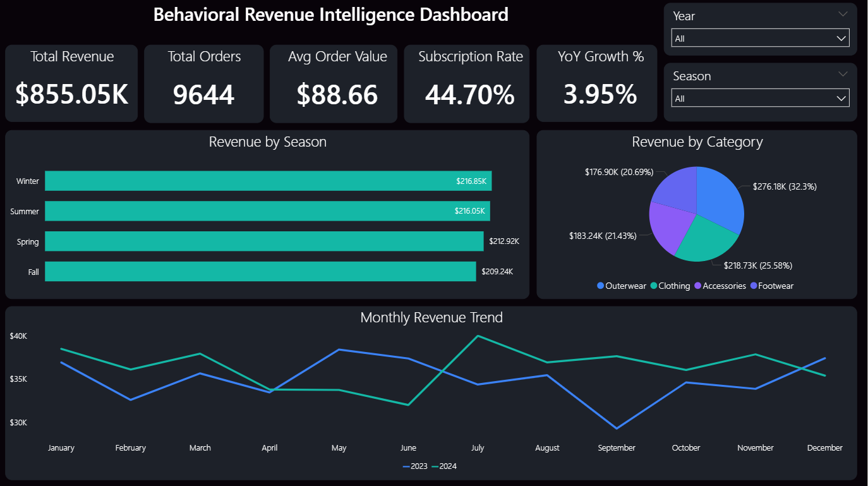Open the Year filter dropdown
Image resolution: width=868 pixels, height=486 pixels.
pos(760,38)
